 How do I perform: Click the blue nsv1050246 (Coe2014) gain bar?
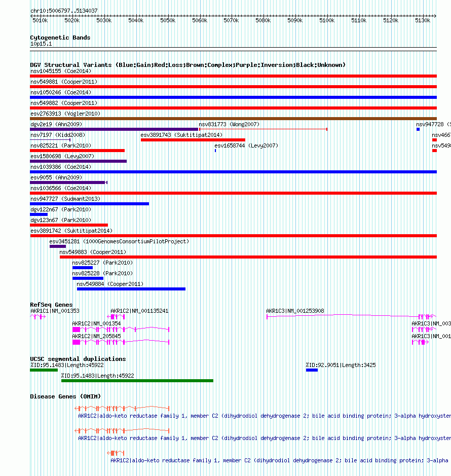point(233,97)
